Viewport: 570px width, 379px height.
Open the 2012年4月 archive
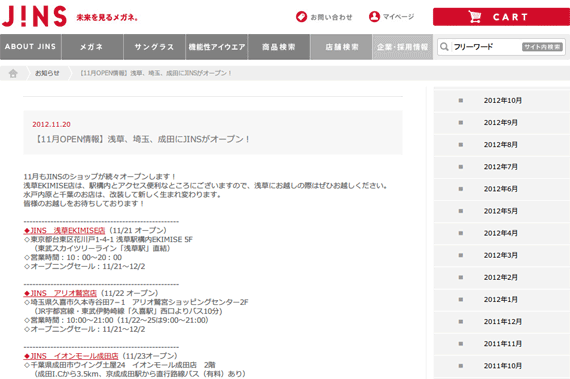502,234
